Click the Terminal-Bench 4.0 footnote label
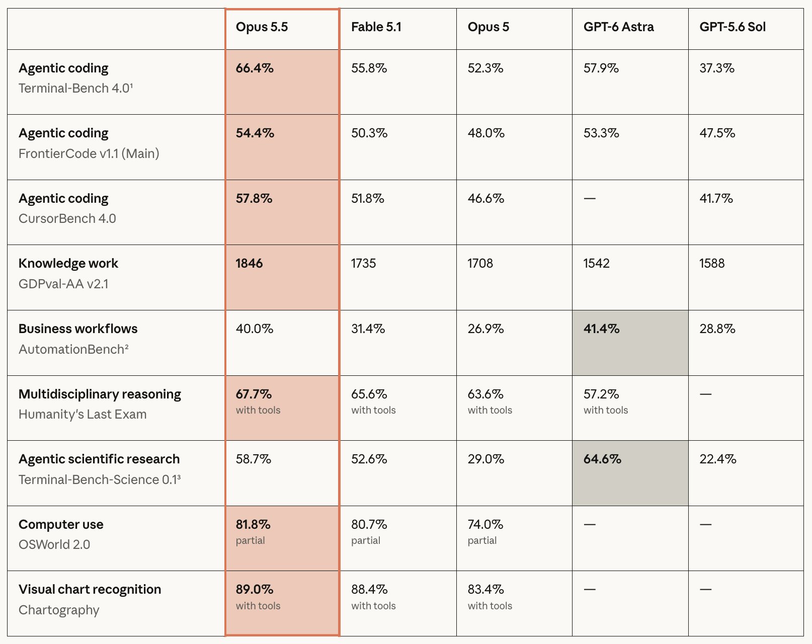This screenshot has height=644, width=812. point(75,89)
